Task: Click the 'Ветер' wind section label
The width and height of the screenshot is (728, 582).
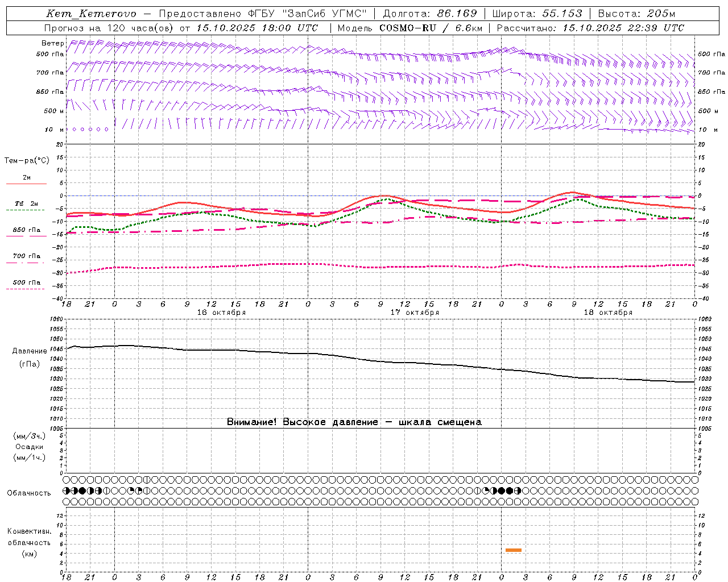Action: pos(52,43)
